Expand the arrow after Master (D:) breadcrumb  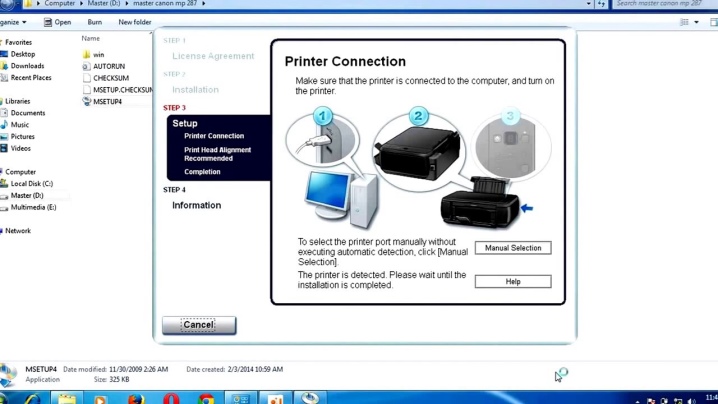coord(127,3)
